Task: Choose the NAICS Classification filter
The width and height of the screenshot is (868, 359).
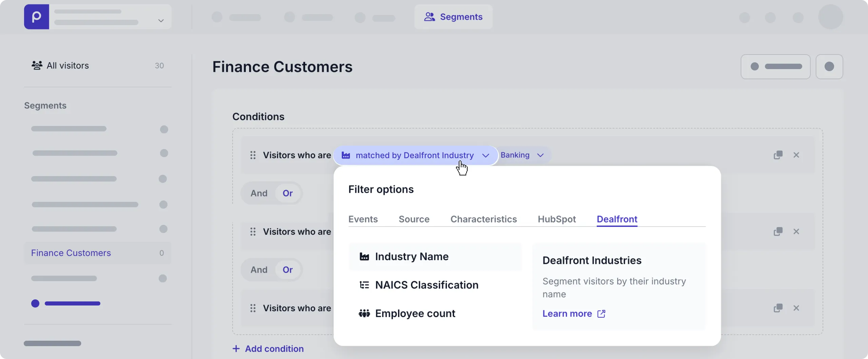Action: click(427, 285)
